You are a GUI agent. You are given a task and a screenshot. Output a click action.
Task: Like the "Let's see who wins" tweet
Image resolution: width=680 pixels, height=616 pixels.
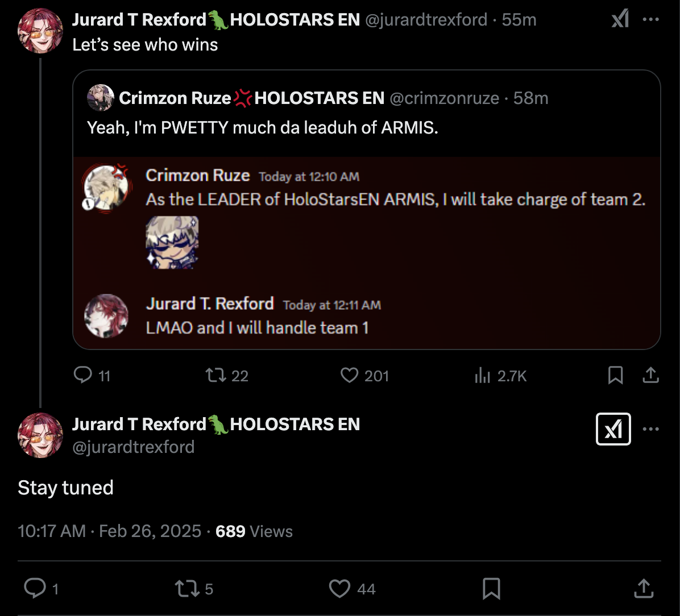pyautogui.click(x=349, y=375)
